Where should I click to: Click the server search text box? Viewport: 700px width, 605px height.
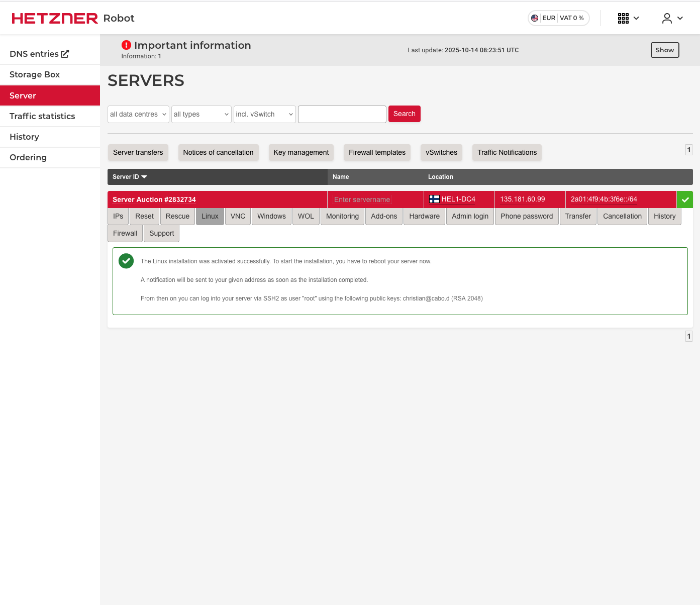[x=342, y=114]
